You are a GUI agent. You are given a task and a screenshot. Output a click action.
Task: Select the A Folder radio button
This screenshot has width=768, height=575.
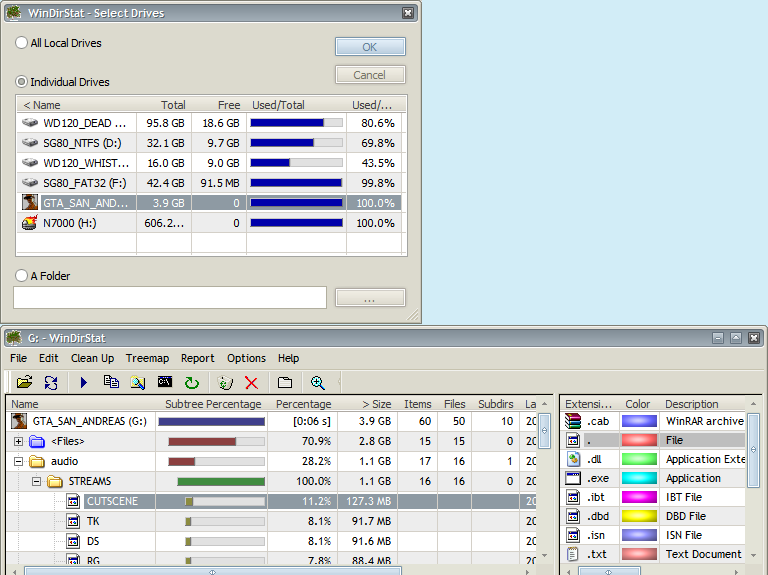[22, 276]
